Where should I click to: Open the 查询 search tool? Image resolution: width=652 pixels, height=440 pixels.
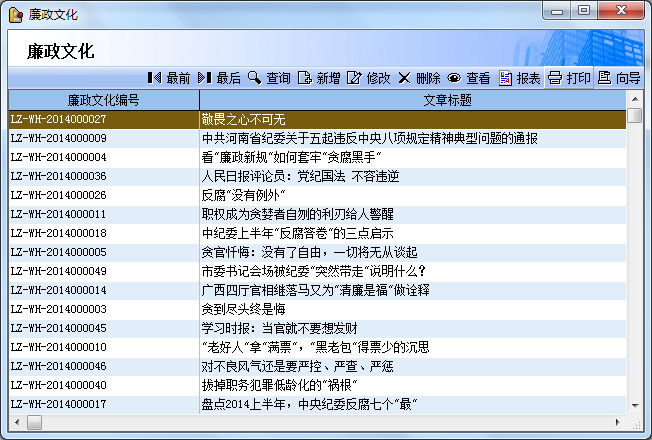(x=269, y=78)
